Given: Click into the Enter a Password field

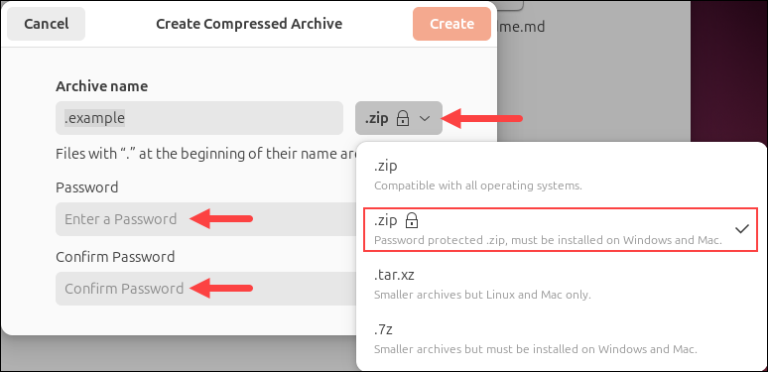Looking at the screenshot, I should coord(206,219).
